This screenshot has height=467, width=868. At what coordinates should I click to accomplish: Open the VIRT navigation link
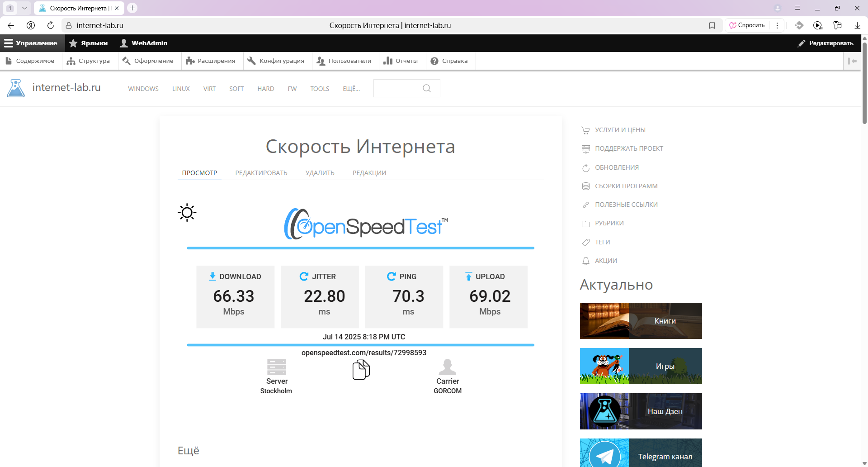click(209, 89)
